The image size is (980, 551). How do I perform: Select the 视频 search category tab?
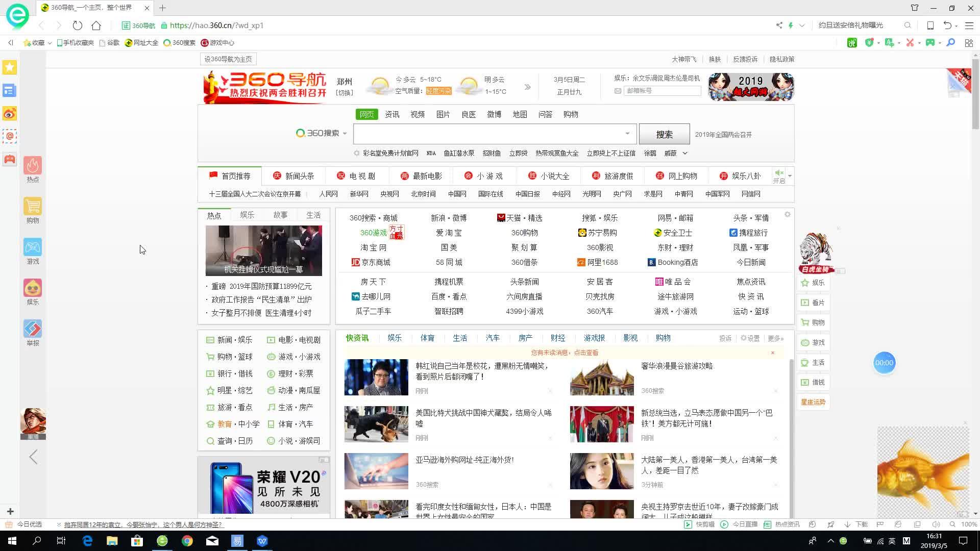(x=418, y=114)
